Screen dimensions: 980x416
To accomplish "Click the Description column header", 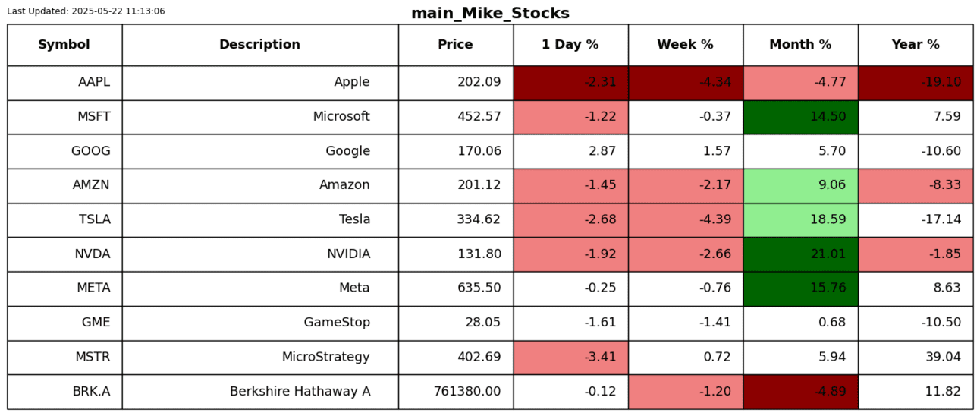I will coord(260,45).
